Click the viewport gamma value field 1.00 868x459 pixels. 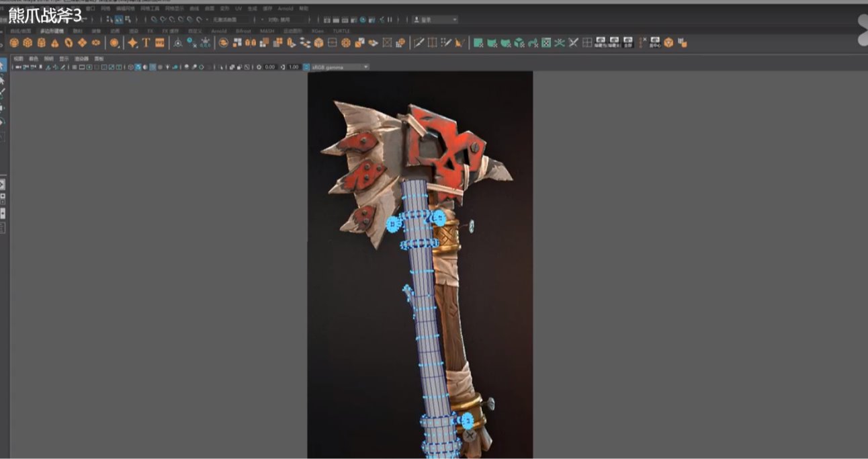coord(293,67)
